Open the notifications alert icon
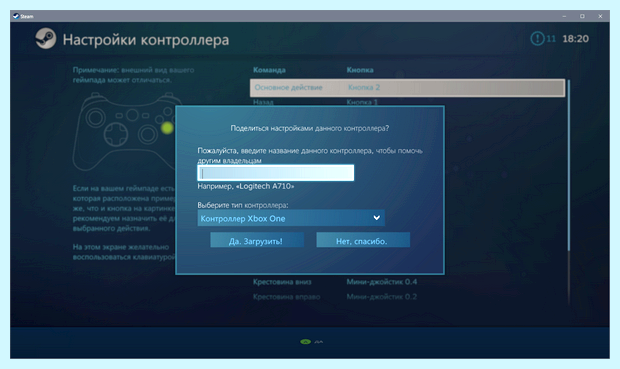The height and width of the screenshot is (369, 620). click(x=537, y=38)
